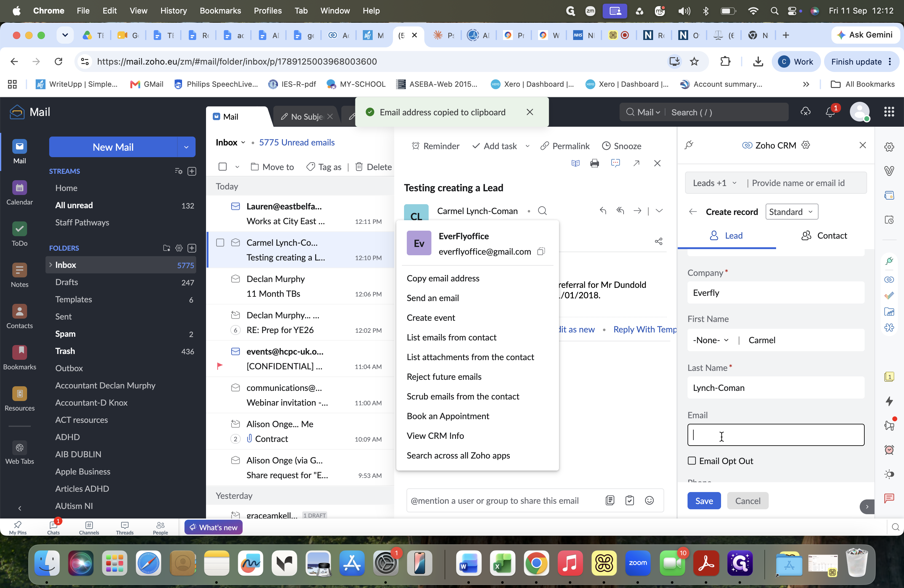Add new folder plus icon in FOLDERS
The image size is (904, 588).
coord(192,248)
